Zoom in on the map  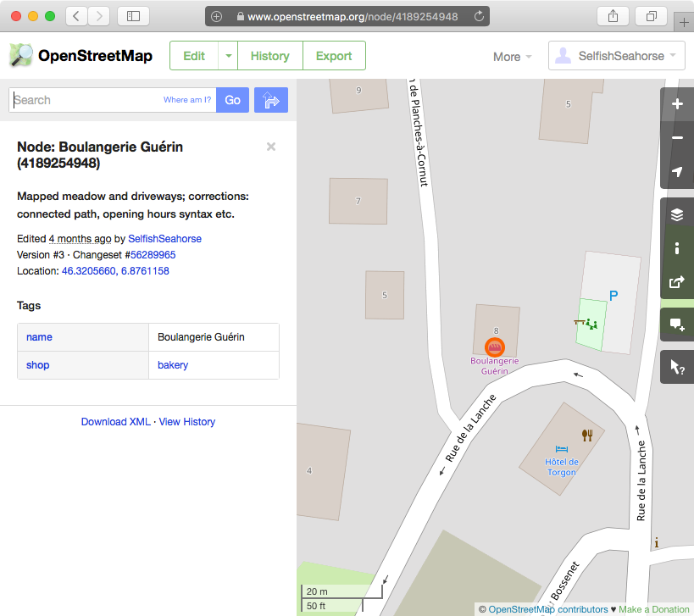(677, 104)
